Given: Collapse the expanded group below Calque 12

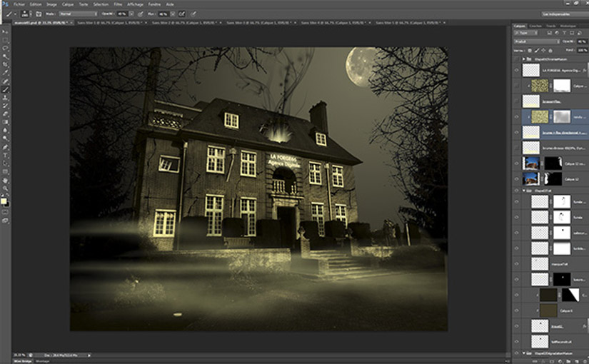Looking at the screenshot, I should (524, 191).
